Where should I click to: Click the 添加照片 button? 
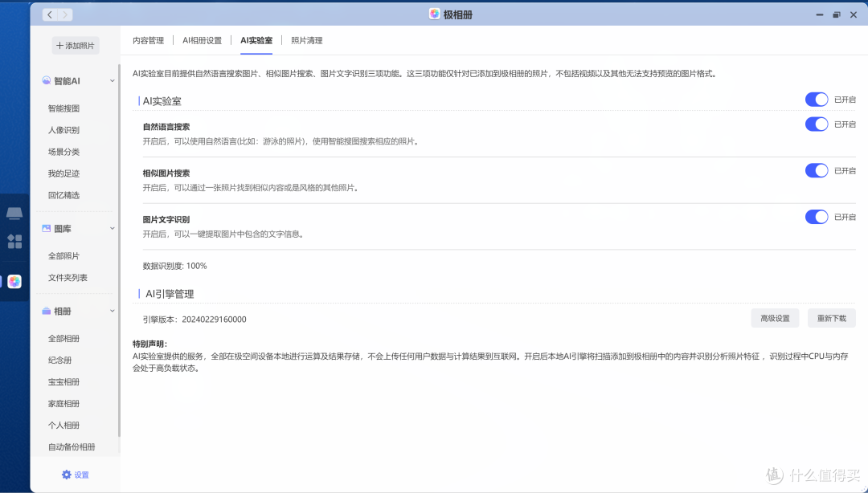coord(76,46)
